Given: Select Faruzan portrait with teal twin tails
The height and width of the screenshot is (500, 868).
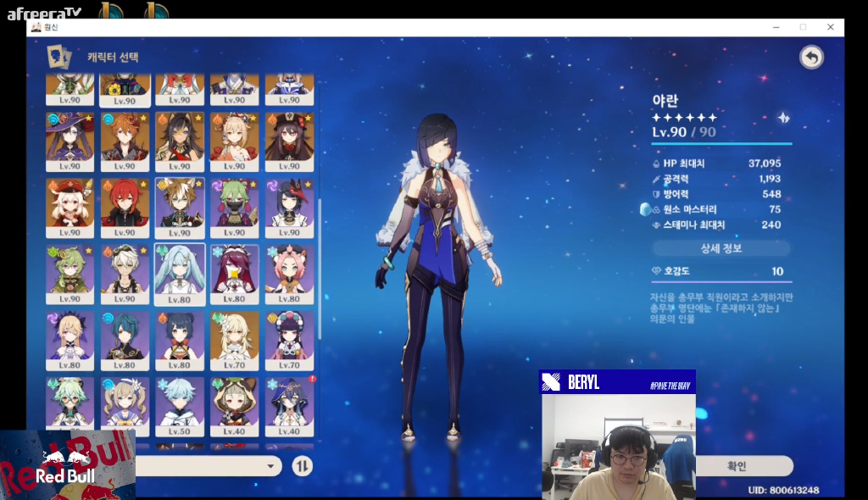Looking at the screenshot, I should [x=180, y=275].
